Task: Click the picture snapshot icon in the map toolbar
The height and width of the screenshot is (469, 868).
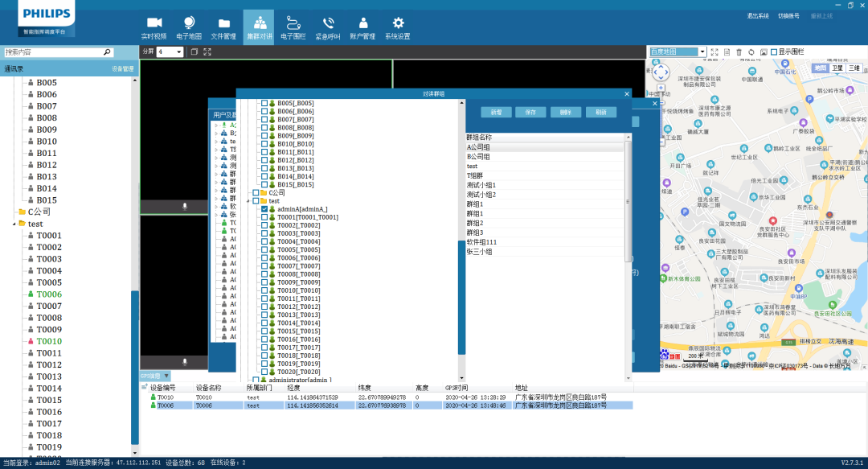Action: 764,51
